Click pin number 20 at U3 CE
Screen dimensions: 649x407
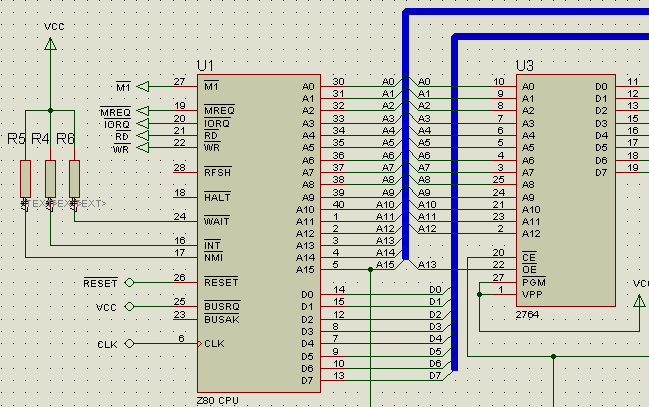tap(498, 252)
